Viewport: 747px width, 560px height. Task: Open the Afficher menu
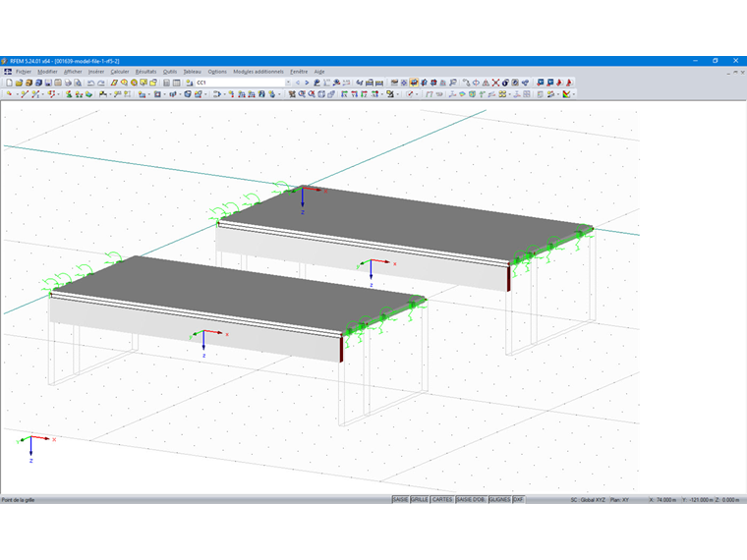[73, 72]
